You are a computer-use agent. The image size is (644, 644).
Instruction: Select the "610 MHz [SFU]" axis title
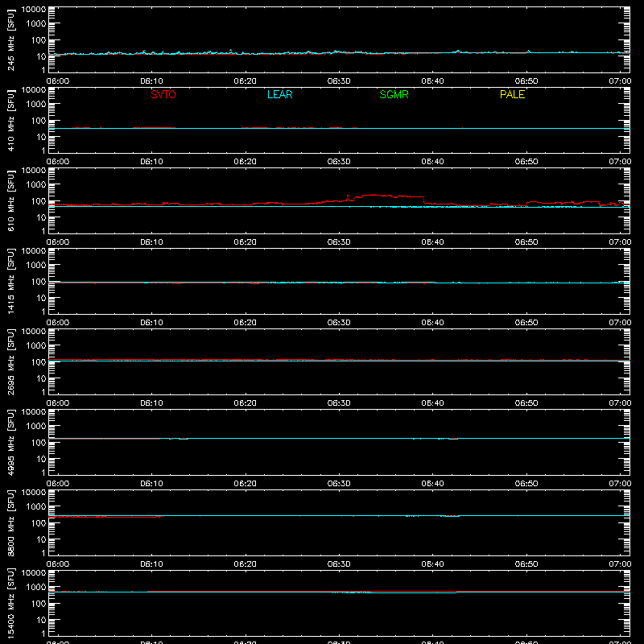(x=10, y=200)
